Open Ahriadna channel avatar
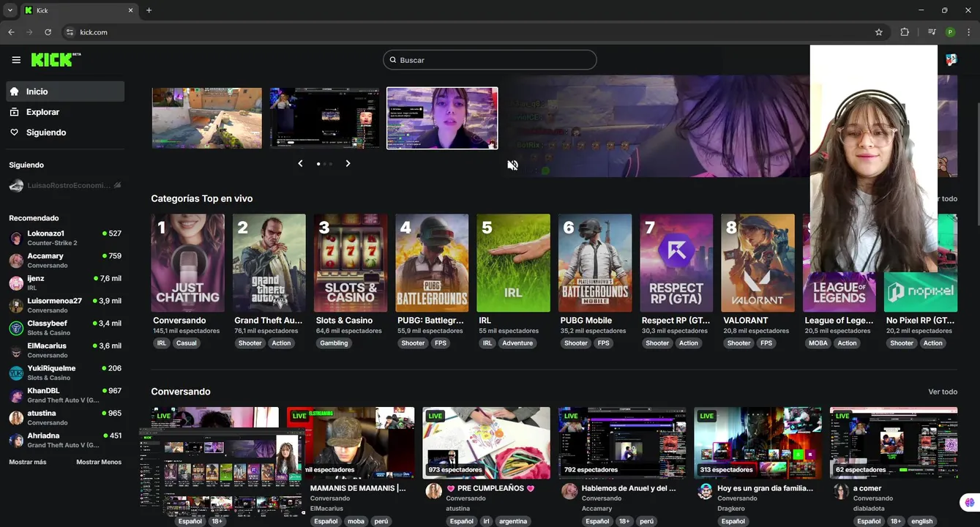 [16, 441]
